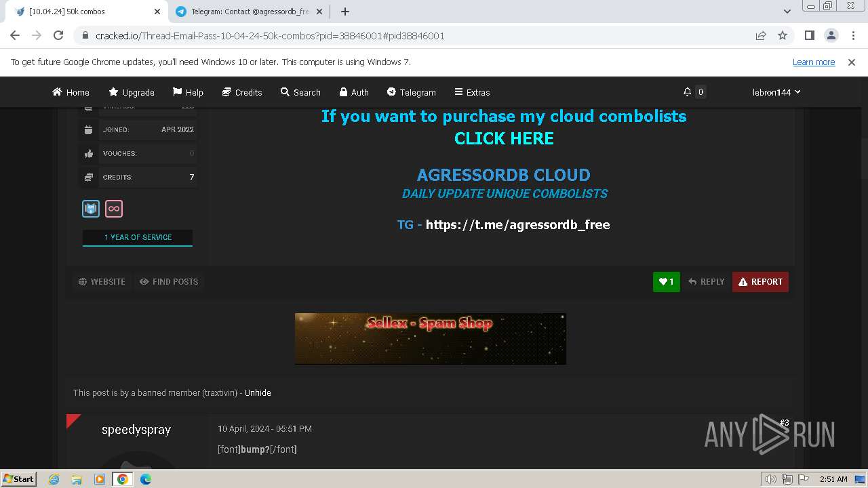This screenshot has height=488, width=868.
Task: Go to forum Home
Action: (71, 92)
